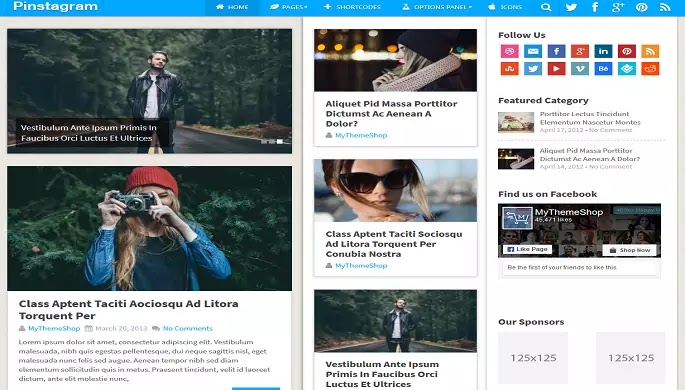Select the white active slide dot on the slider
This screenshot has height=390, width=685.
(280, 142)
